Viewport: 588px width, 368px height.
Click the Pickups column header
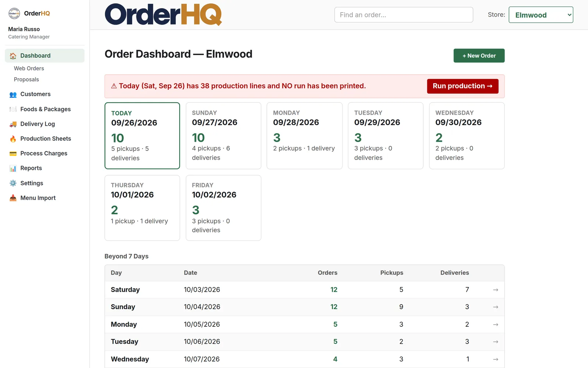(392, 273)
